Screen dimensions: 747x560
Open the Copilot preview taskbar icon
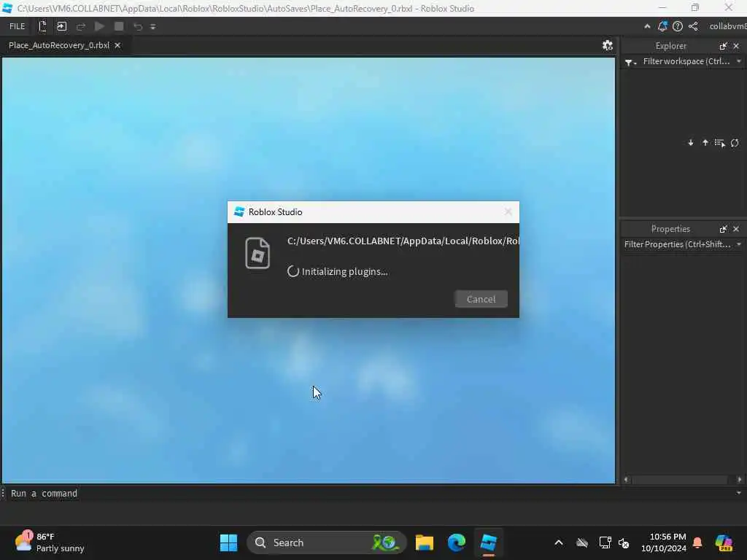724,542
